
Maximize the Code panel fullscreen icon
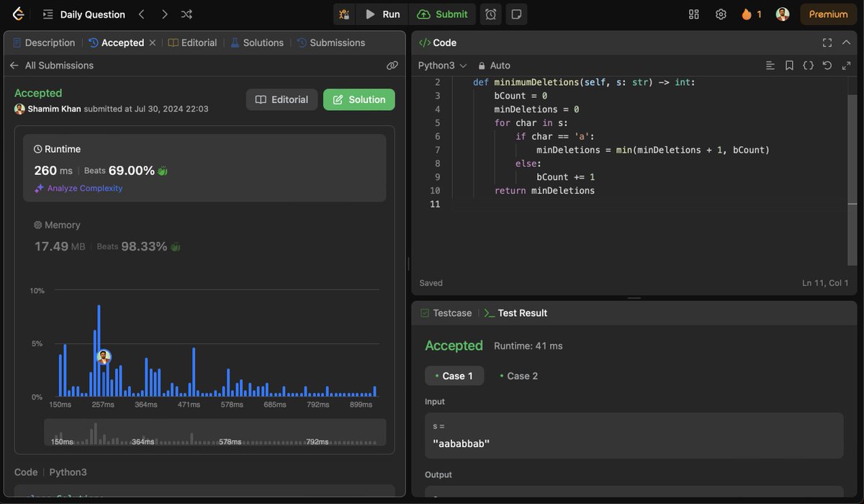827,42
